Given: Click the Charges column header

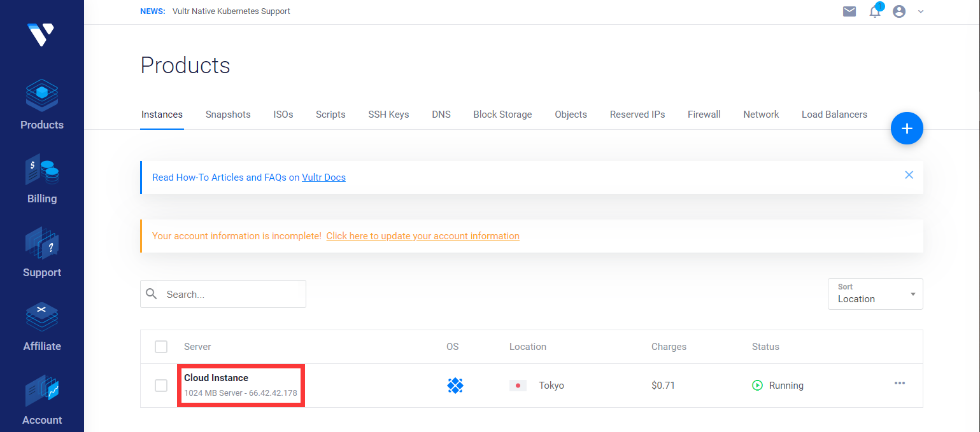Looking at the screenshot, I should pyautogui.click(x=669, y=347).
